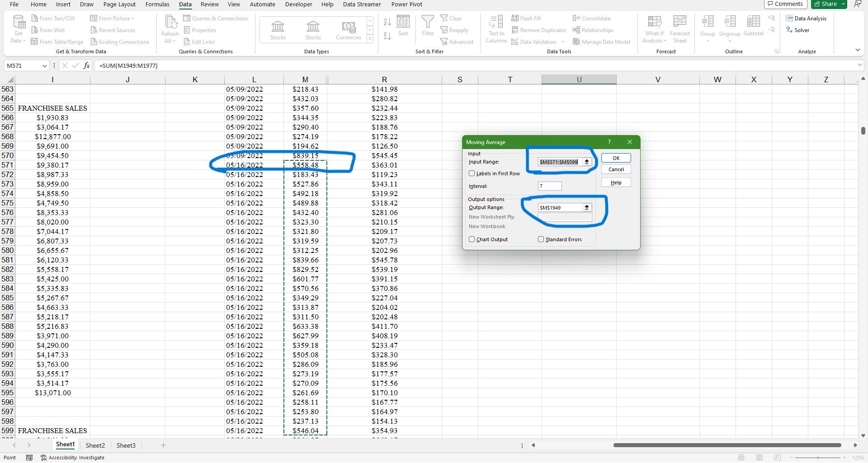Open Remove Duplicates tool
The height and width of the screenshot is (463, 868).
point(538,30)
